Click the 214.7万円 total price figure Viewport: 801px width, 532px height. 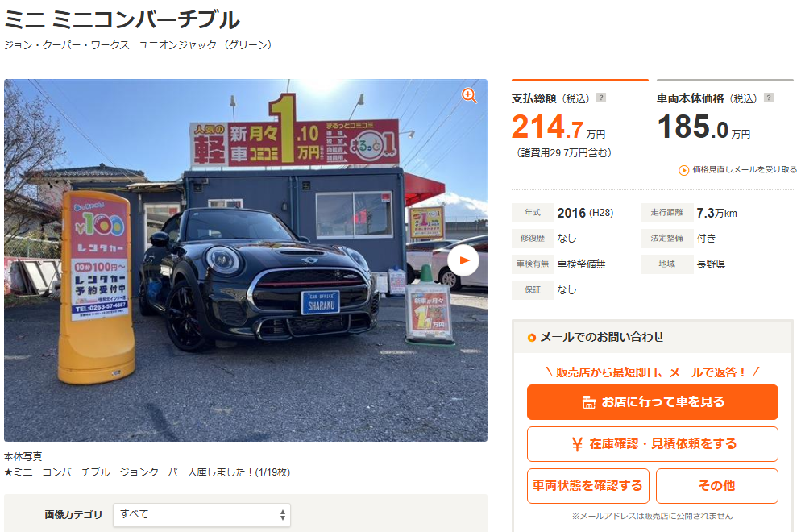click(x=558, y=127)
